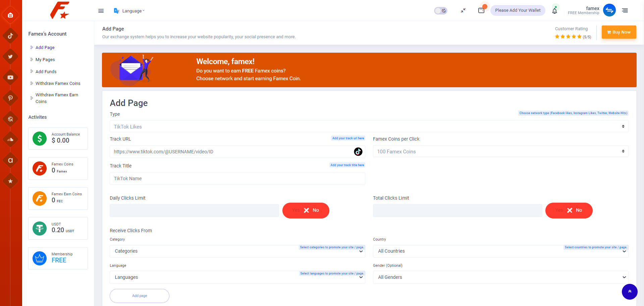Click the red Famex Coins icon
644x306 pixels.
tap(40, 168)
